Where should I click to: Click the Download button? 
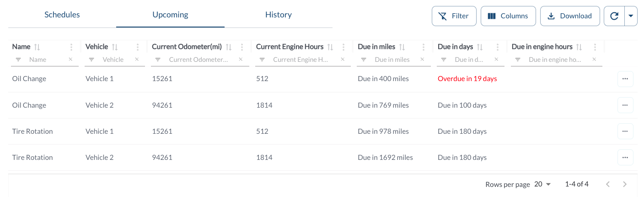point(569,16)
